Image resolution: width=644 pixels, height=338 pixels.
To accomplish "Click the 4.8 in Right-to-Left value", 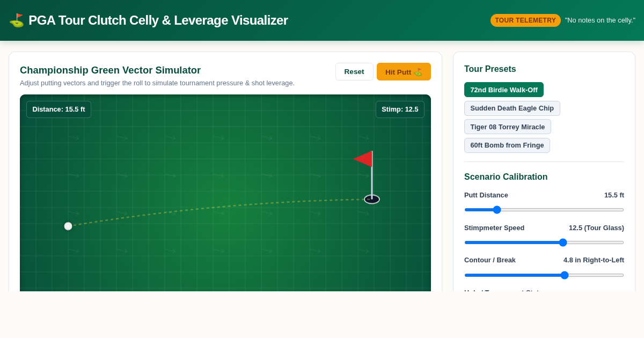I will click(x=594, y=260).
